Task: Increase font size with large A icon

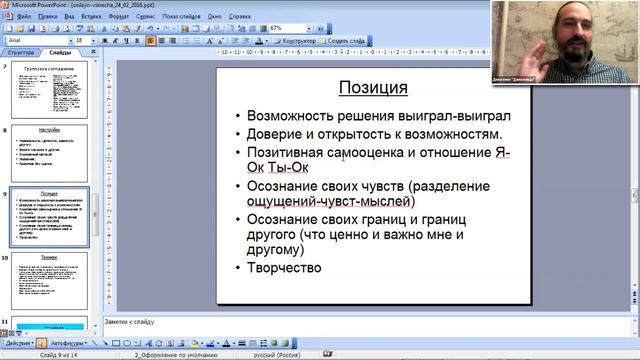Action: (x=210, y=41)
